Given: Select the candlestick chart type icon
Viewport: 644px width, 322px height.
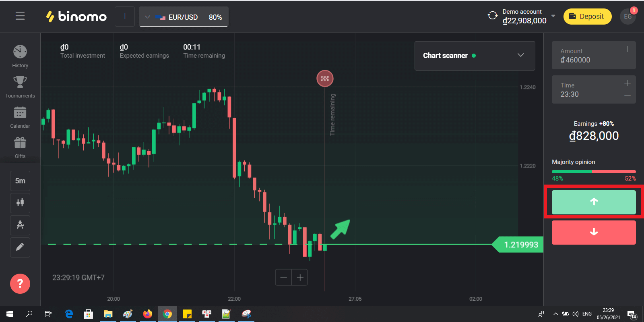Looking at the screenshot, I should [x=20, y=203].
